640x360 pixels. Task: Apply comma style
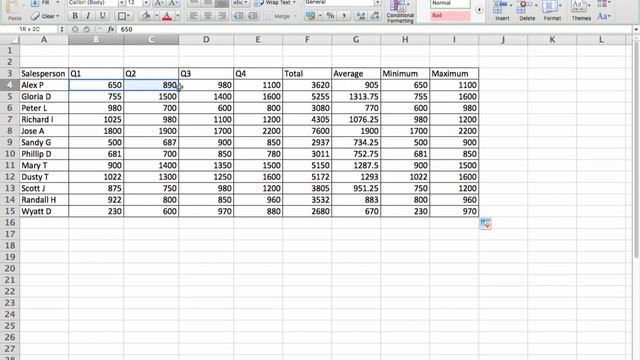click(x=344, y=16)
